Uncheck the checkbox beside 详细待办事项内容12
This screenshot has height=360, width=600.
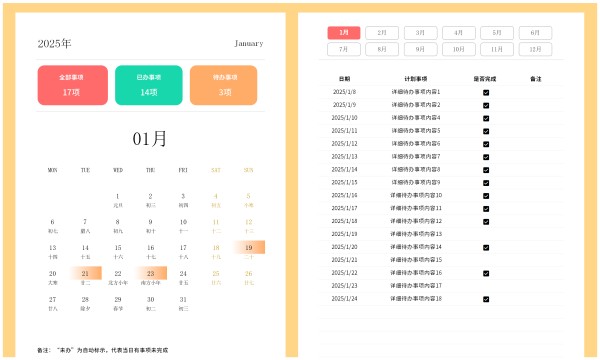486,222
